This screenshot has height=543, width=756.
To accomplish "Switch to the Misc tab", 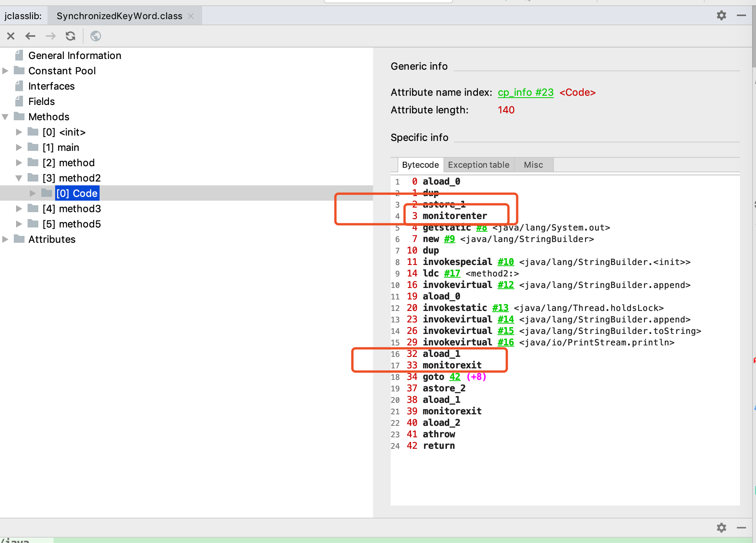I will tap(533, 165).
